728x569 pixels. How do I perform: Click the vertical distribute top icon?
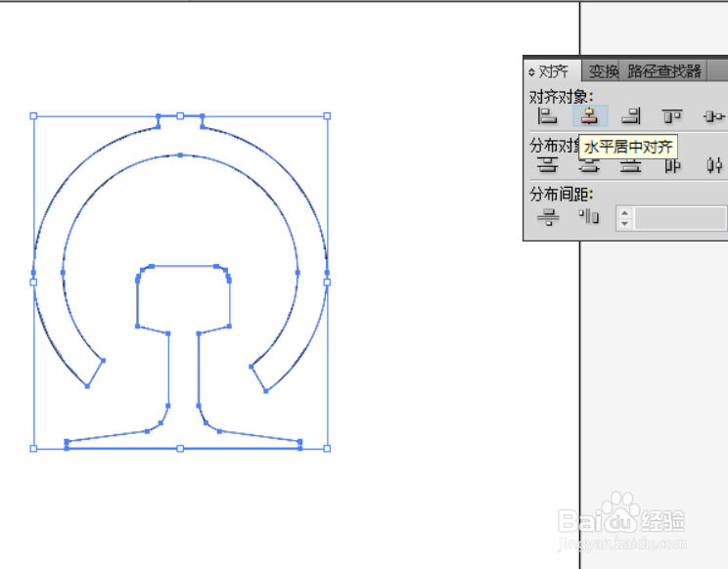tap(547, 165)
